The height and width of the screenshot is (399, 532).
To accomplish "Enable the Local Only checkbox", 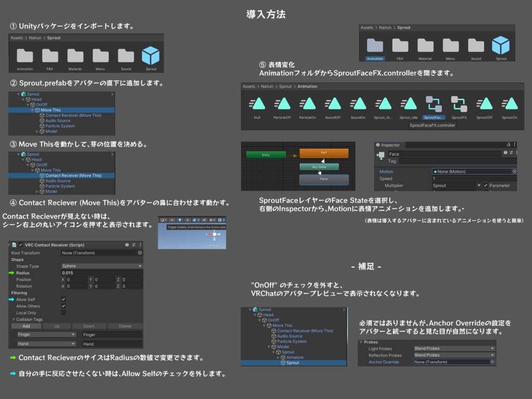I will (63, 312).
